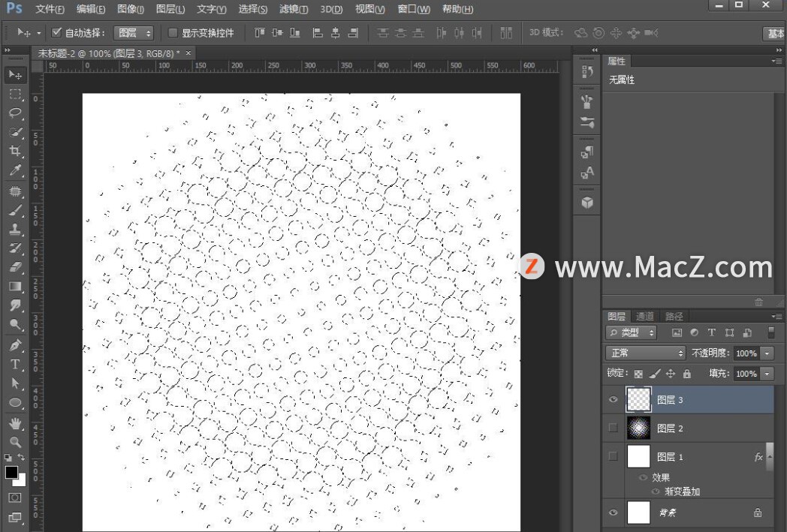Image resolution: width=787 pixels, height=532 pixels.
Task: Click the 基本 workspace button
Action: 775,33
